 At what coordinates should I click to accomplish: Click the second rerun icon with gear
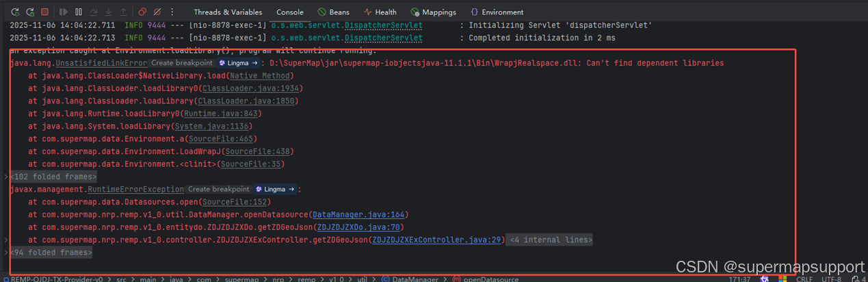pyautogui.click(x=30, y=12)
